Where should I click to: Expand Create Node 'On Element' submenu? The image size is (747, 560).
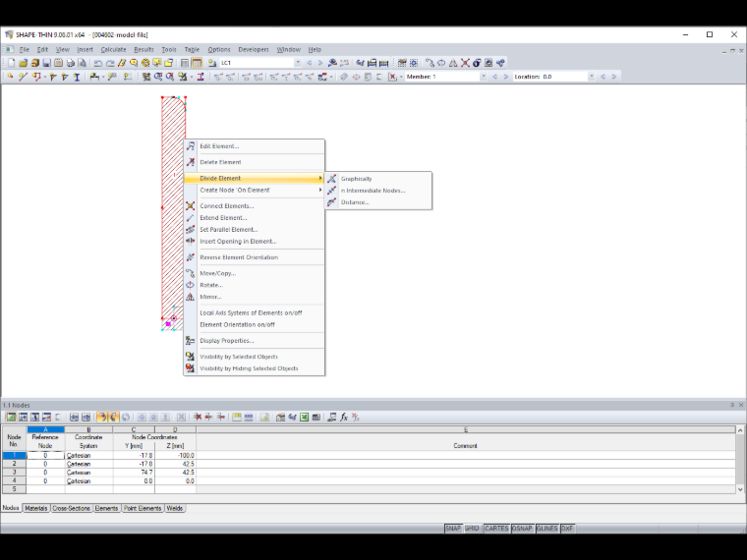[x=320, y=190]
